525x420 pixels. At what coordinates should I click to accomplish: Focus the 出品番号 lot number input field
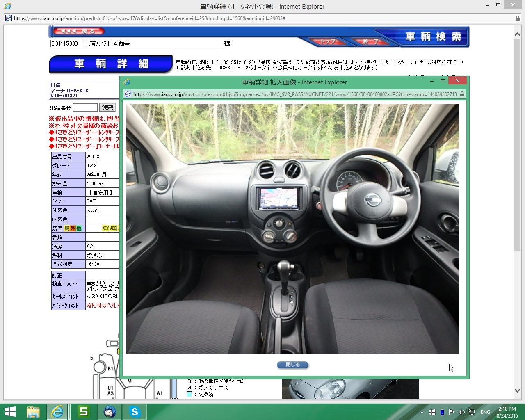pyautogui.click(x=85, y=107)
